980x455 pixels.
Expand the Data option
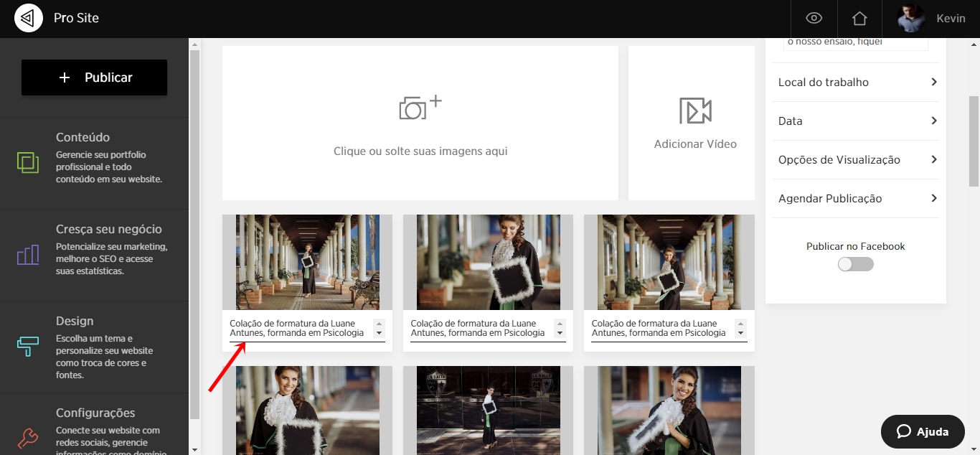pos(854,121)
